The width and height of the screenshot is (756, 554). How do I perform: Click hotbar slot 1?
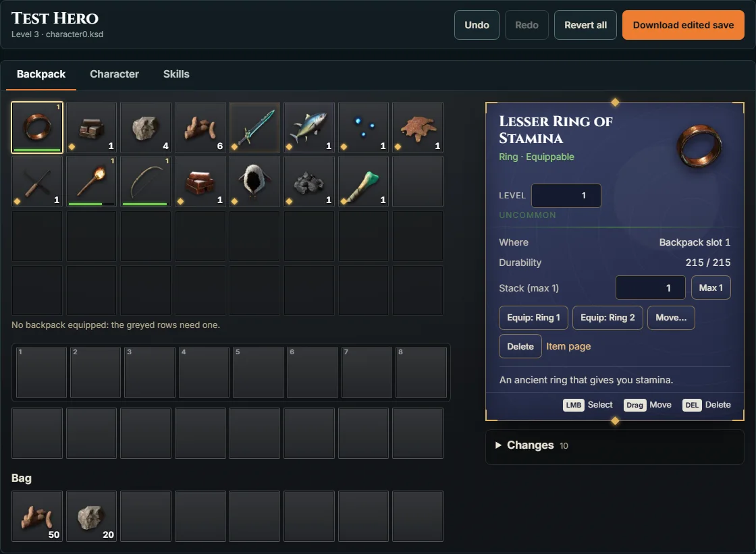(x=41, y=372)
